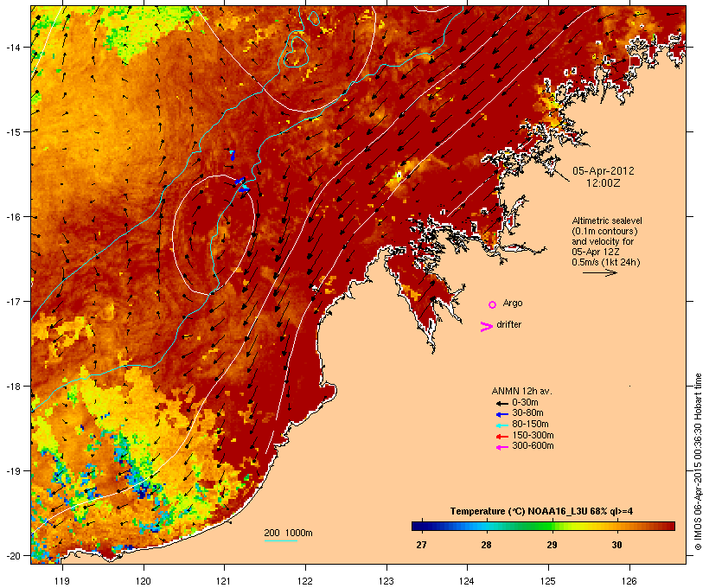Click the -19 latitude axis label
Viewport: 709px width, 588px height.
coord(12,471)
